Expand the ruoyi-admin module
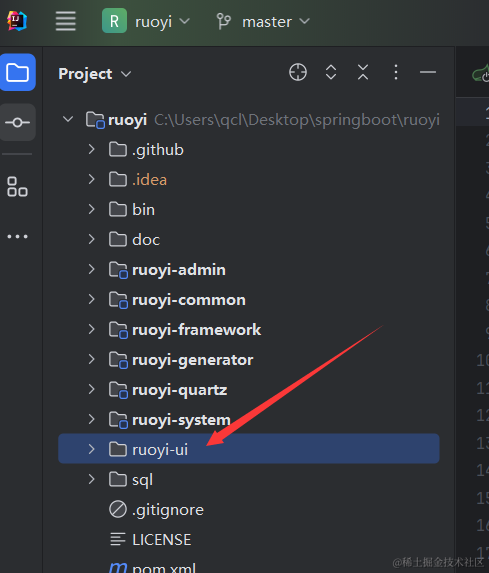The width and height of the screenshot is (489, 573). (91, 269)
